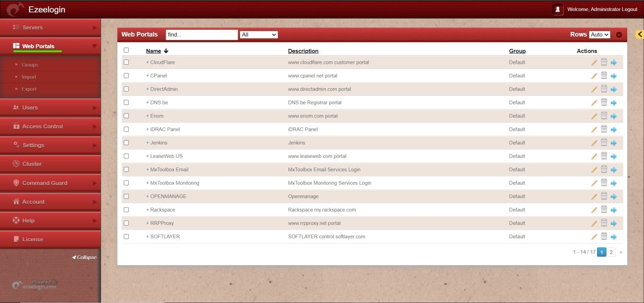Viewport: 644px width, 303px height.
Task: Open the Cluster menu
Action: 50,164
